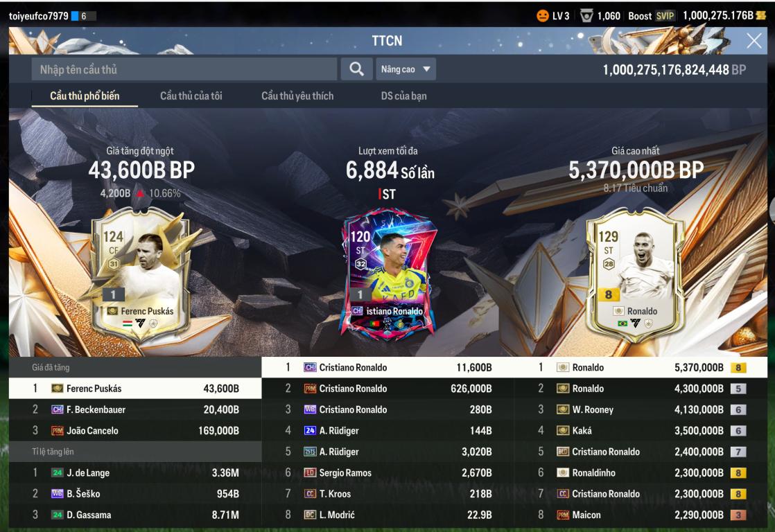Screen dimensions: 775x532
Task: Open the Ronaldo 129 ST card
Action: point(636,274)
